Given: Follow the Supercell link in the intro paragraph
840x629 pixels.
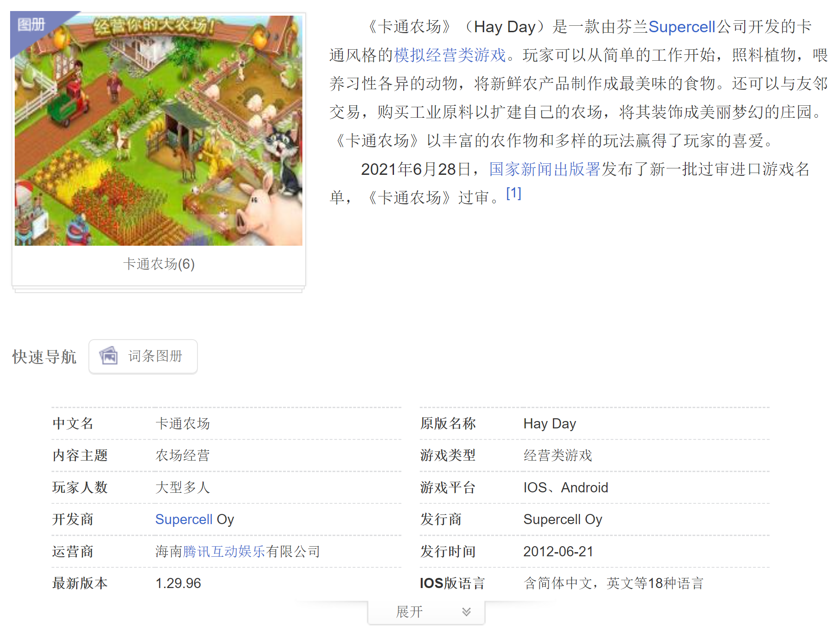Looking at the screenshot, I should click(x=682, y=27).
